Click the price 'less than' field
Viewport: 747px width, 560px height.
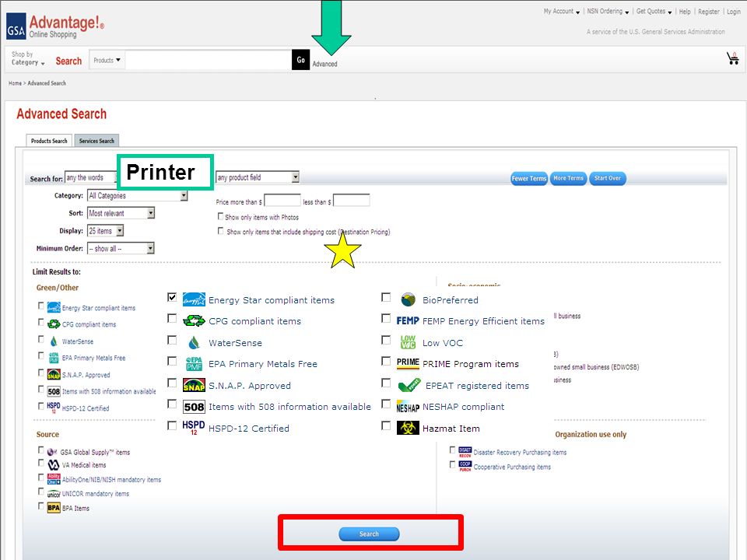coord(352,201)
